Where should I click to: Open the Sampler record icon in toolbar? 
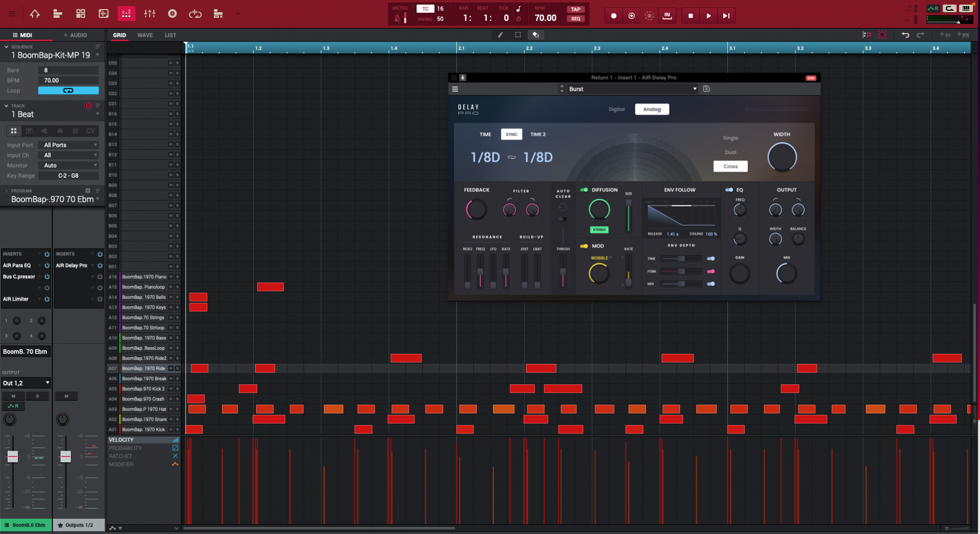[x=172, y=14]
